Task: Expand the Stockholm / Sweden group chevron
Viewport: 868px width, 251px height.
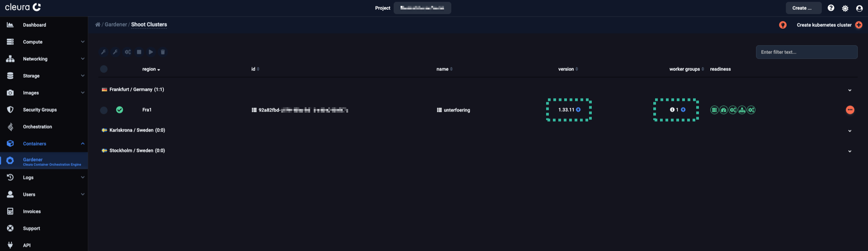Action: [x=850, y=151]
